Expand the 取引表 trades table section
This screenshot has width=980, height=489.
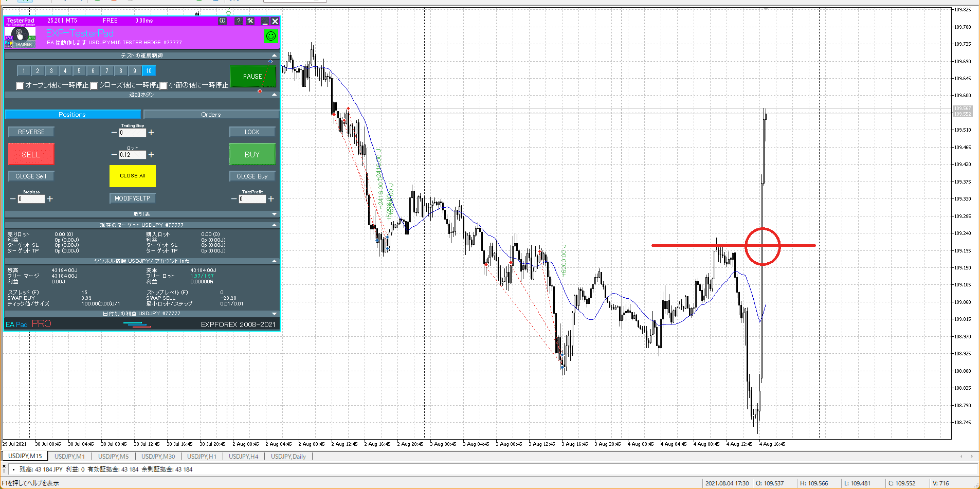click(x=274, y=214)
